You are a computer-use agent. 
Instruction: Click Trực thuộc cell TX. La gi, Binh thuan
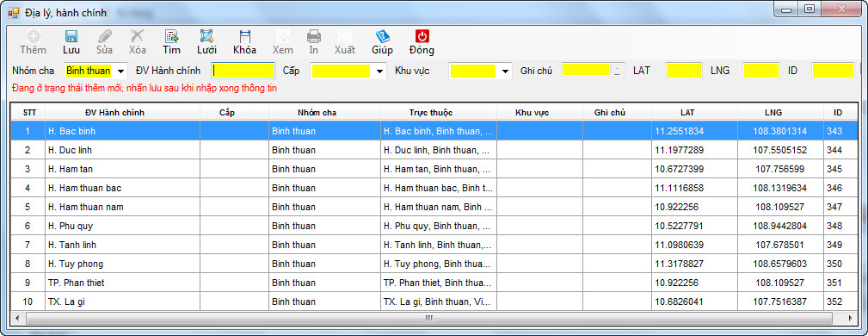(439, 302)
